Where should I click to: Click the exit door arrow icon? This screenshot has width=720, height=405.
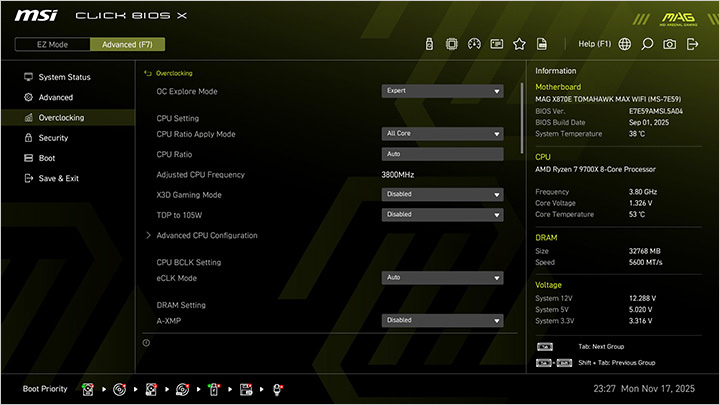692,44
